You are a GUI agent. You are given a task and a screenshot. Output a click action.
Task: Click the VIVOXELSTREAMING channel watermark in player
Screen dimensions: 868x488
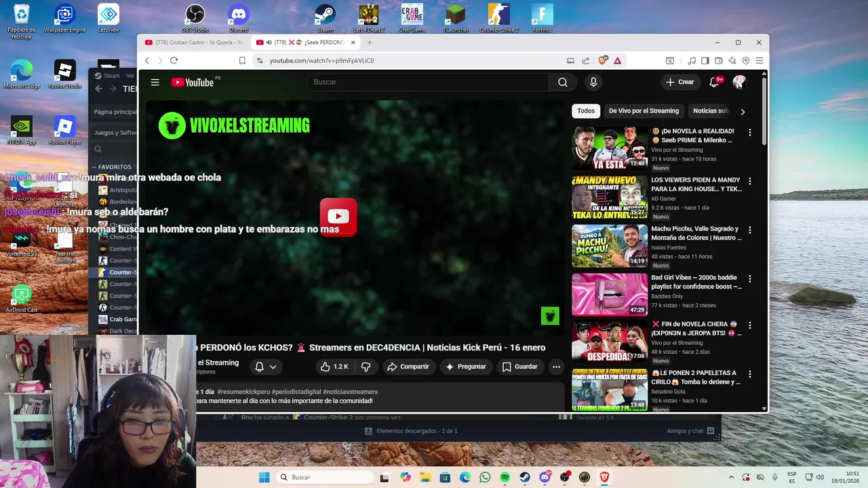pyautogui.click(x=234, y=125)
